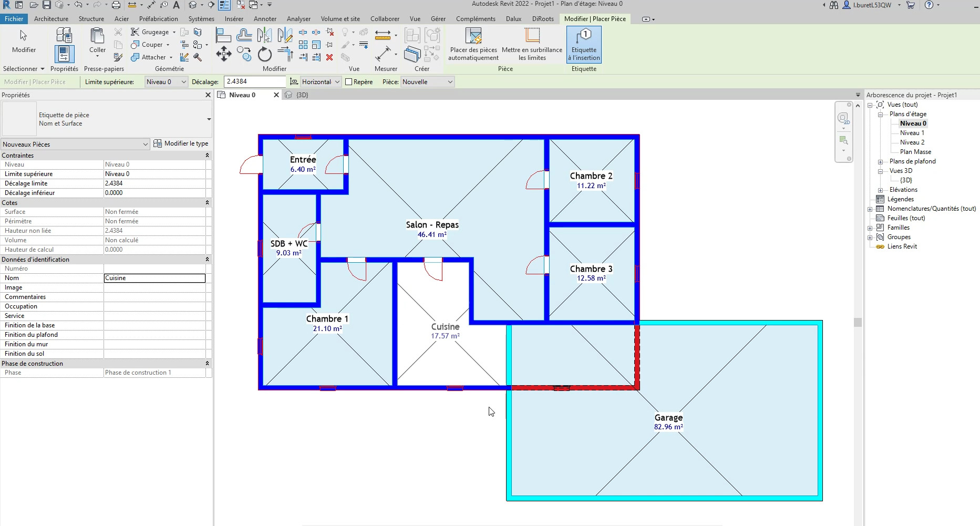Click the Rotate tool icon

tap(265, 54)
